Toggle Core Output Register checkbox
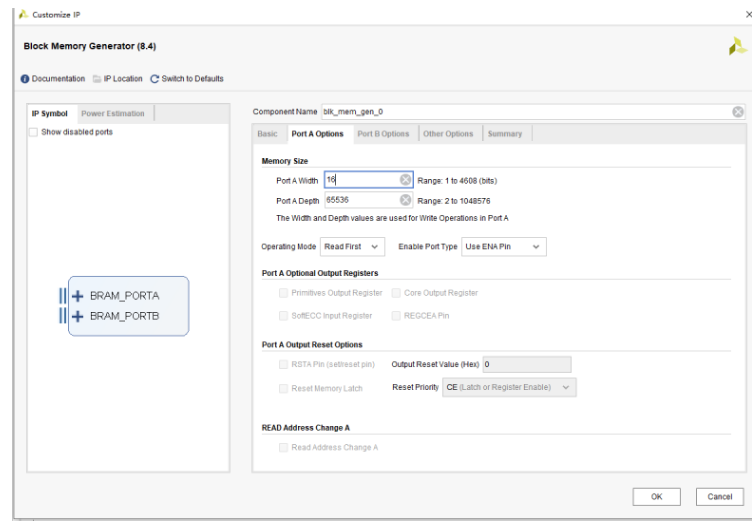Screen dimensions: 752x522 (x=397, y=293)
